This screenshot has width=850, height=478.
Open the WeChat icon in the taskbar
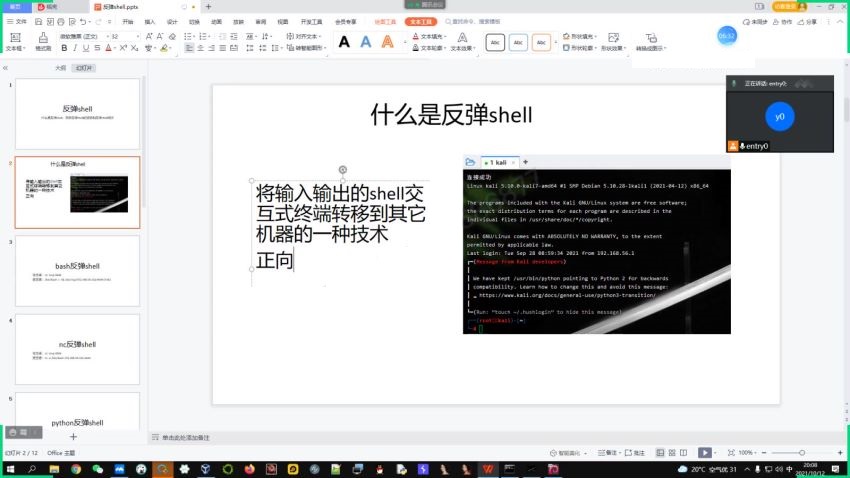pyautogui.click(x=98, y=469)
